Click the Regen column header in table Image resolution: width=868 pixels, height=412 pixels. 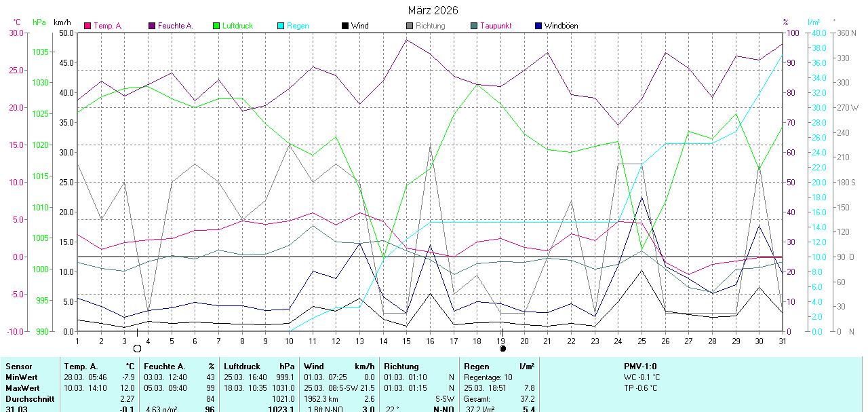pos(476,367)
